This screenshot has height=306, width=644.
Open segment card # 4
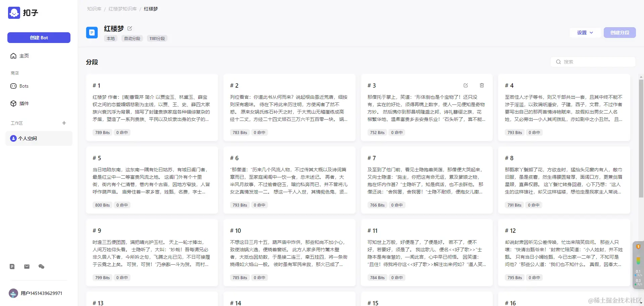pyautogui.click(x=564, y=107)
